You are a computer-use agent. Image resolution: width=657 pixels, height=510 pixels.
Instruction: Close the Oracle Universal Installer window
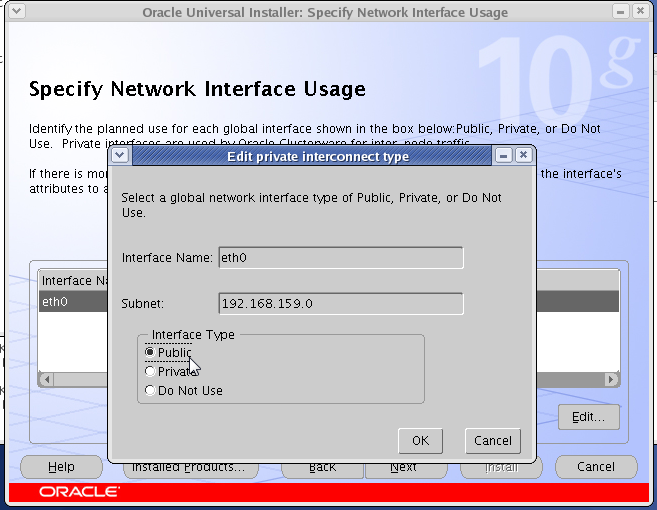click(x=641, y=11)
